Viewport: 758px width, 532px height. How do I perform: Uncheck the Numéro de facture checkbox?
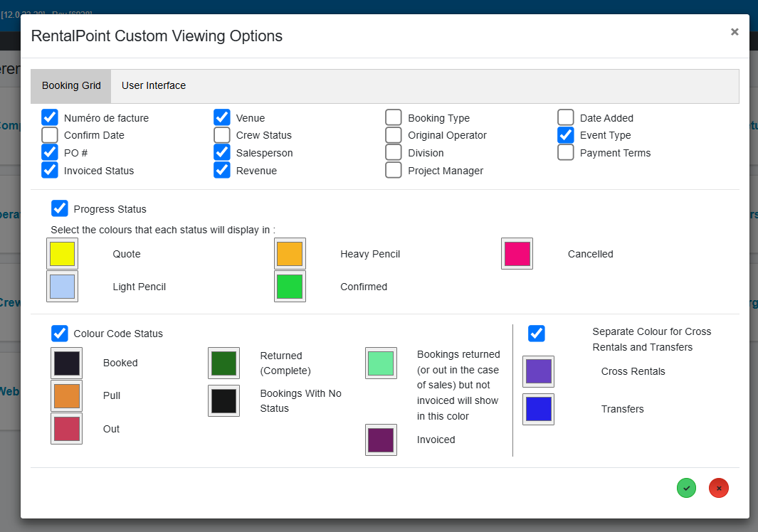[x=50, y=117]
